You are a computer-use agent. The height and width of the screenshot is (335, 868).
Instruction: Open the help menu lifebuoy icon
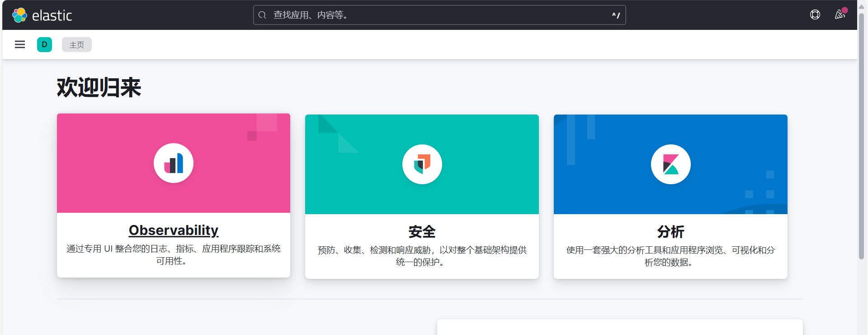tap(815, 15)
